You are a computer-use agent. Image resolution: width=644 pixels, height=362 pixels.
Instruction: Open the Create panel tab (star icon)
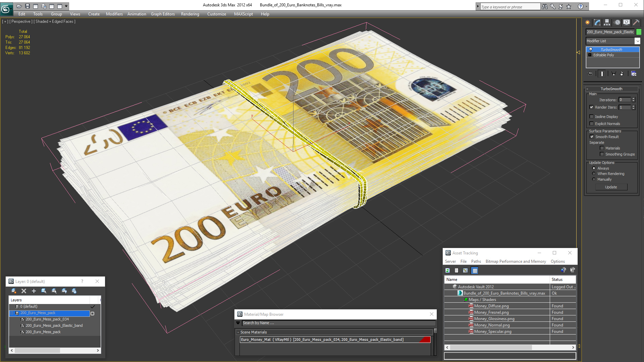pyautogui.click(x=588, y=22)
